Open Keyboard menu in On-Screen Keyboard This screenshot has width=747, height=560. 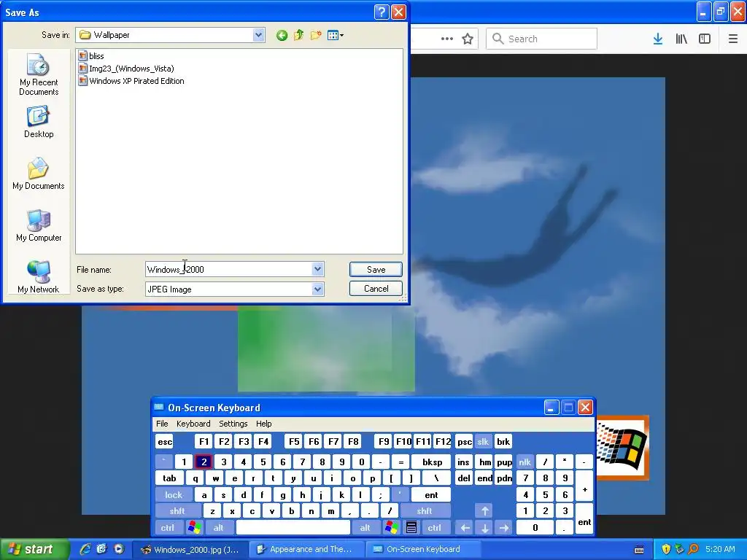pos(193,424)
